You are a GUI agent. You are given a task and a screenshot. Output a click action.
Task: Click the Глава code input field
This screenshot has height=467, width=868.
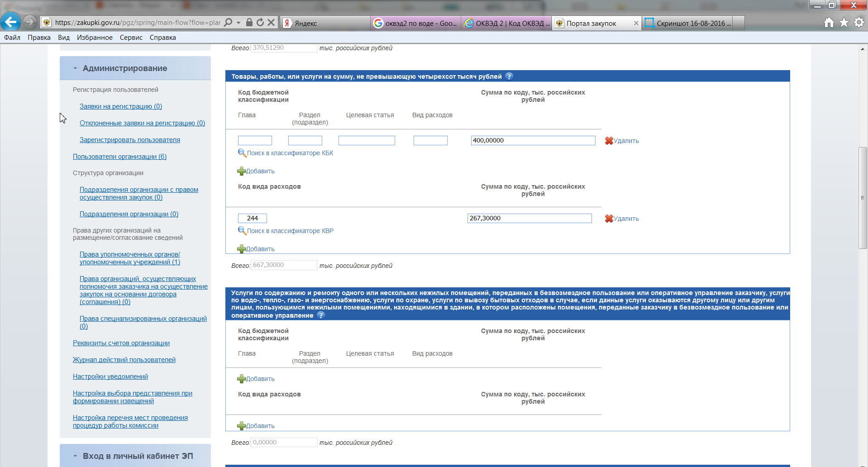pos(255,141)
